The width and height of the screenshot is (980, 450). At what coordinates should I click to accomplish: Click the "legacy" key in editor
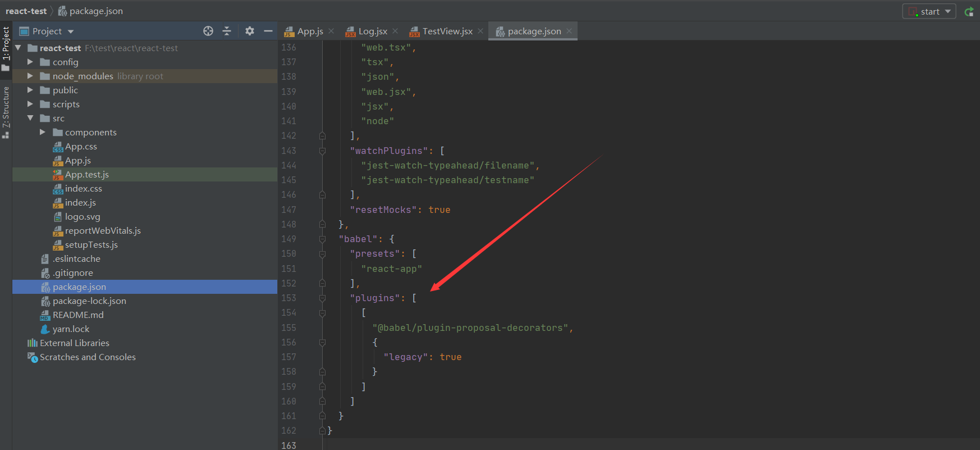pyautogui.click(x=406, y=357)
